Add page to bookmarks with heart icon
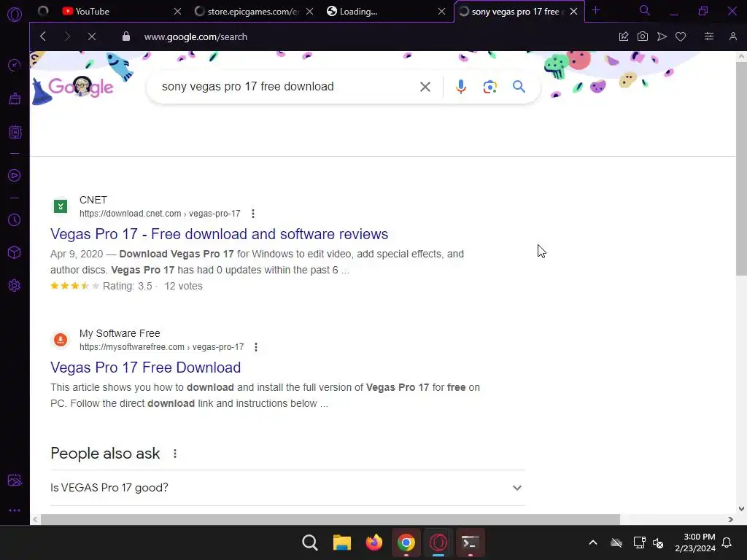747x560 pixels. 681,36
